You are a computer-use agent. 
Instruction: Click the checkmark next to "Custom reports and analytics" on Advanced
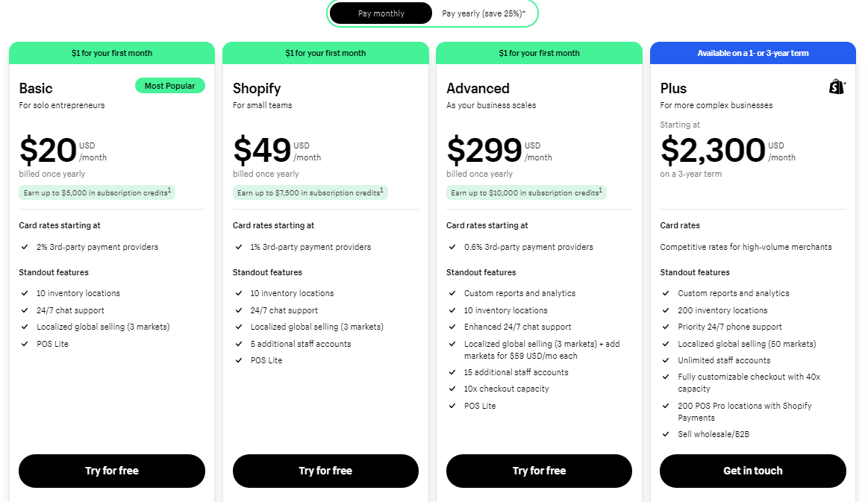click(452, 293)
